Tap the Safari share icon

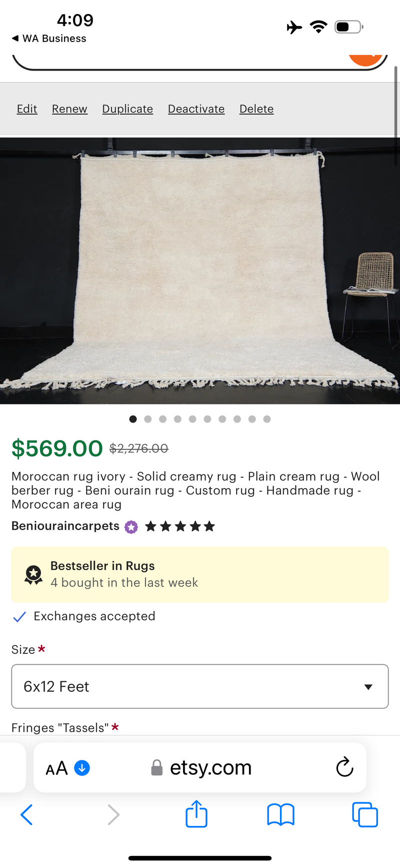click(196, 814)
